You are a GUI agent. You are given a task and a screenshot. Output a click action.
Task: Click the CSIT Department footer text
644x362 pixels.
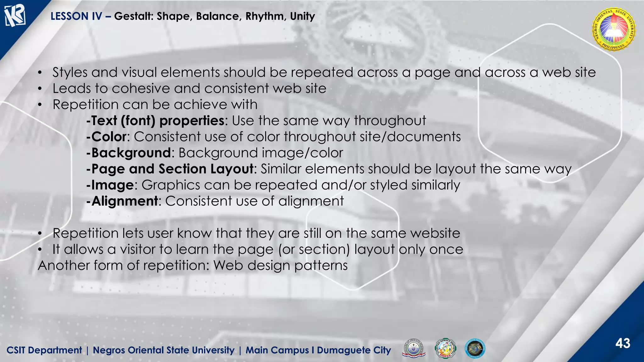(44, 350)
